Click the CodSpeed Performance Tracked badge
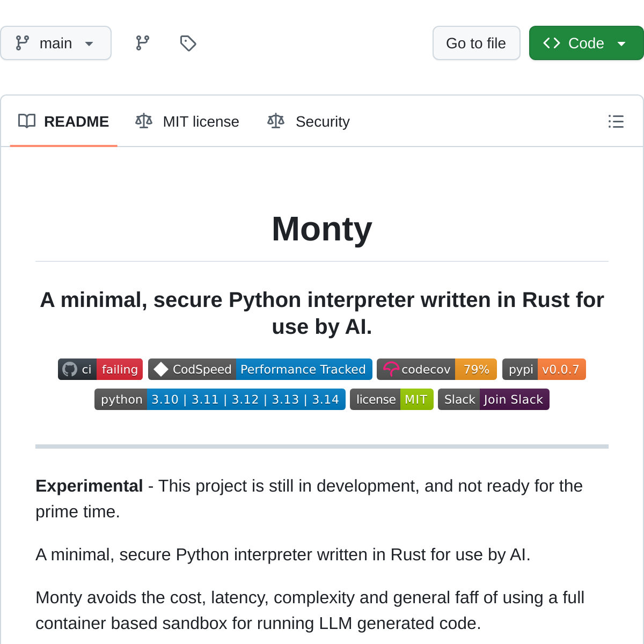 260,369
